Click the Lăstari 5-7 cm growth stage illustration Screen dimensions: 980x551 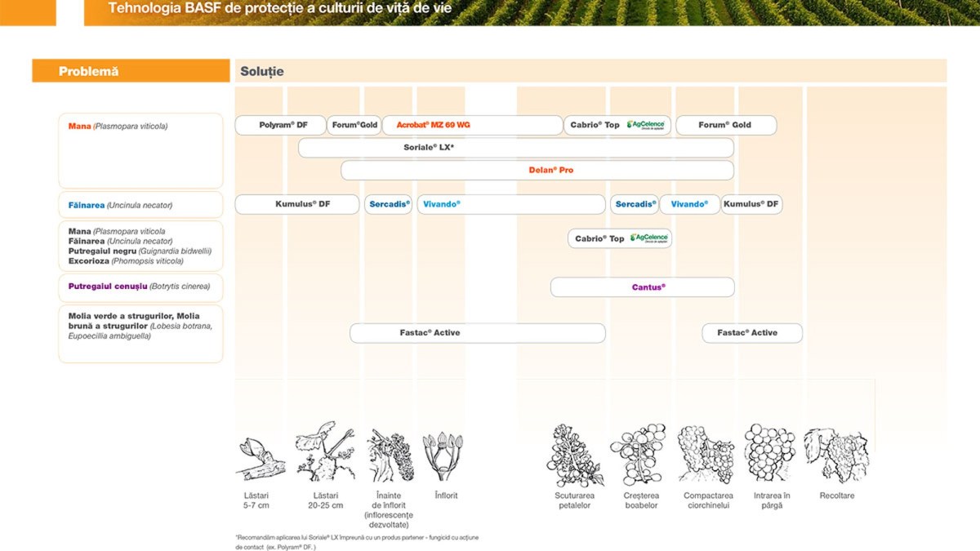tap(260, 459)
